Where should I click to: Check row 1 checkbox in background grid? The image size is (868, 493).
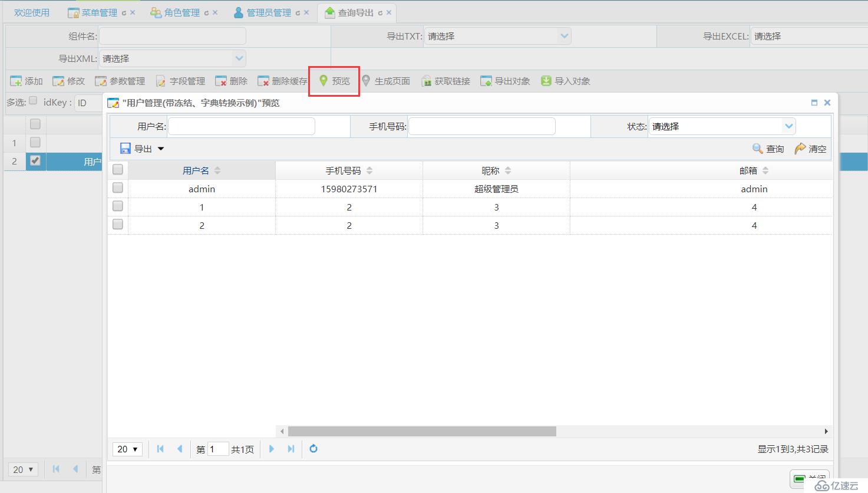point(35,142)
